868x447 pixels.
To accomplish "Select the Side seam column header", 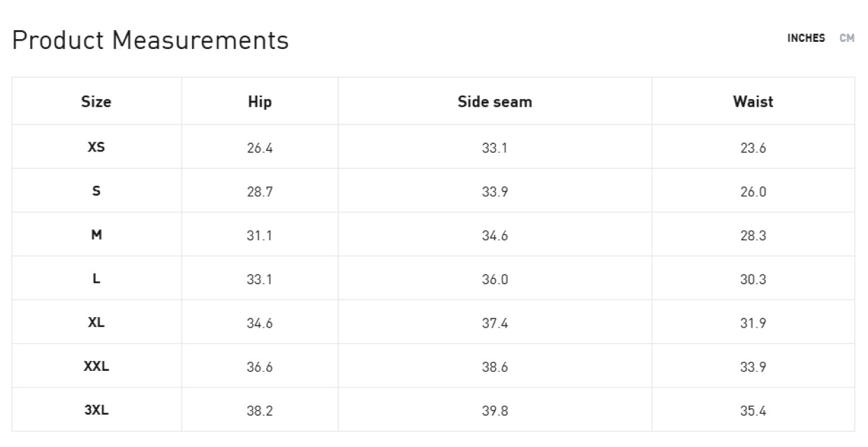I will (494, 102).
